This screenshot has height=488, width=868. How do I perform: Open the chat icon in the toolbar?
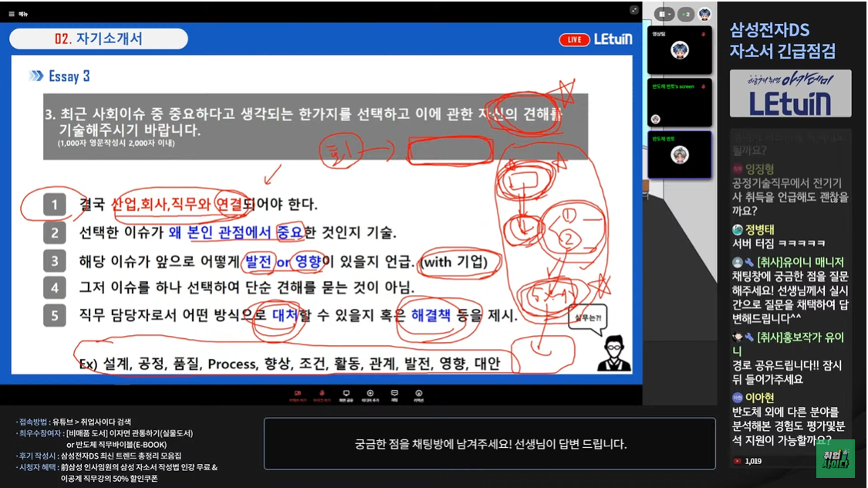394,394
